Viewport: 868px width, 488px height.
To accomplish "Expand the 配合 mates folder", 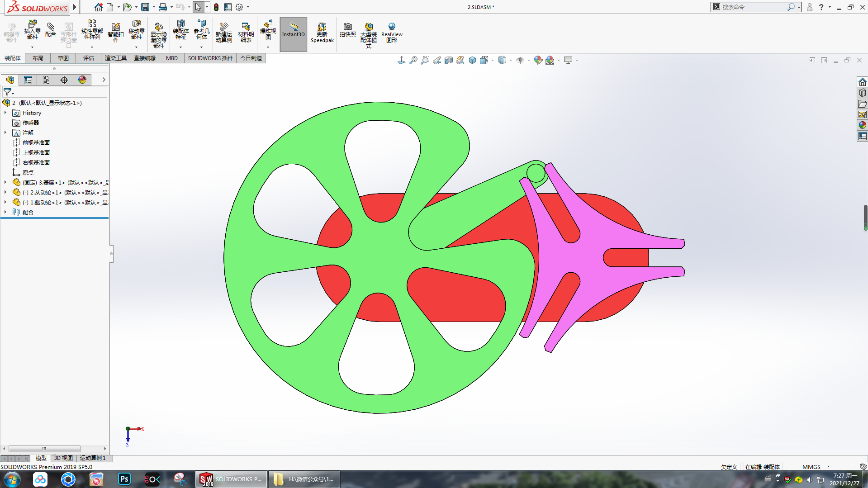I will [5, 212].
